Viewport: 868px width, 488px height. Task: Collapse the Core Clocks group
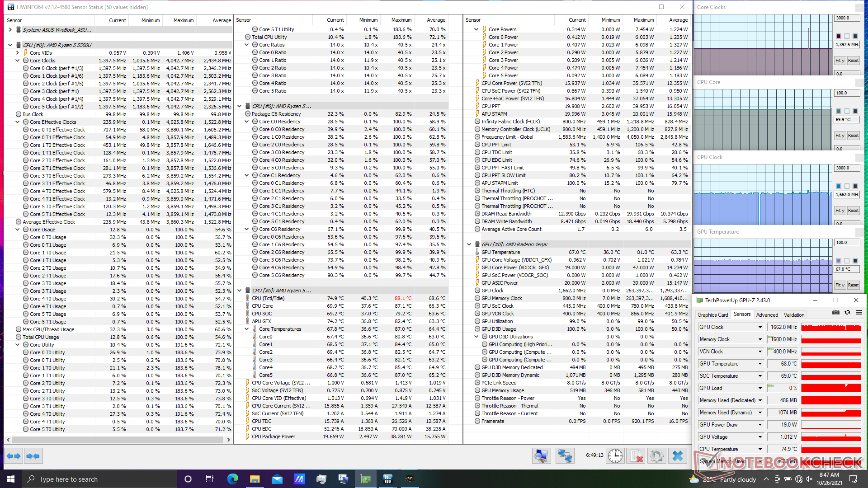(x=17, y=61)
